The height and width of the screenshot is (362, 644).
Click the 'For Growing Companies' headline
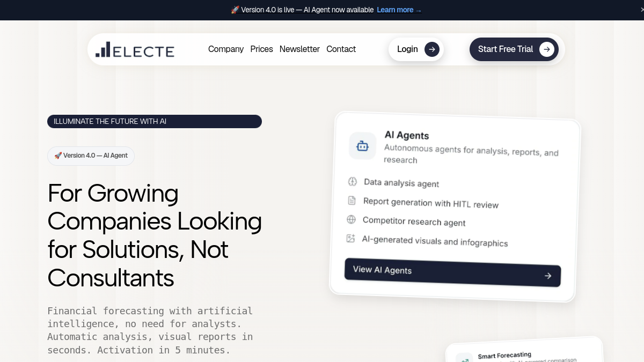pos(155,235)
